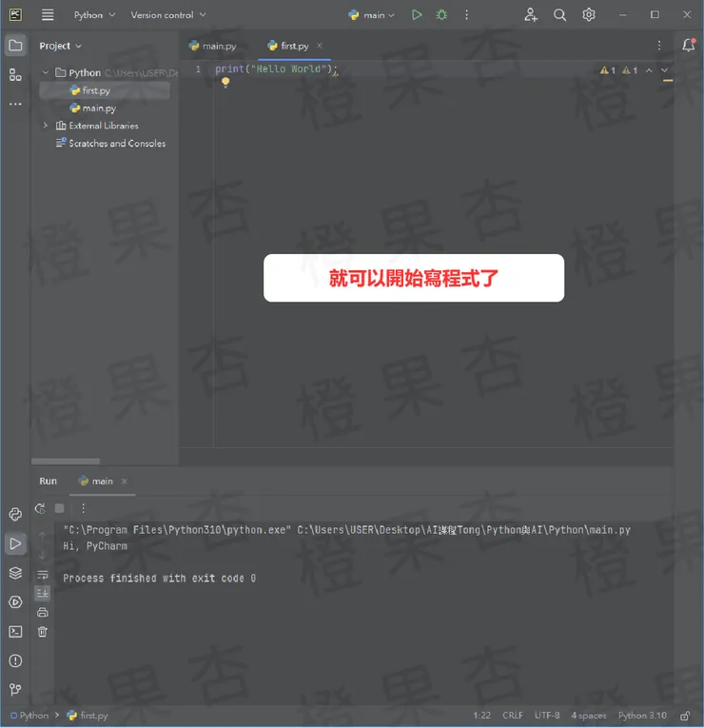Open the Python project dropdown
This screenshot has width=704, height=728.
94,15
